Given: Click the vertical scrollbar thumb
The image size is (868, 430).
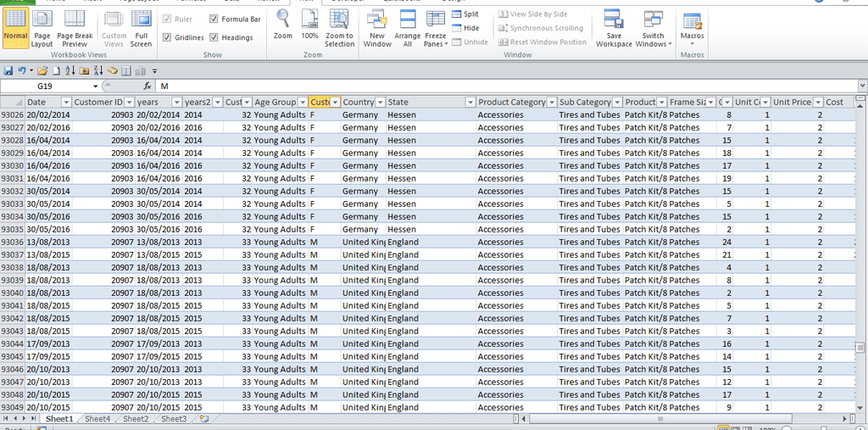Looking at the screenshot, I should click(860, 348).
